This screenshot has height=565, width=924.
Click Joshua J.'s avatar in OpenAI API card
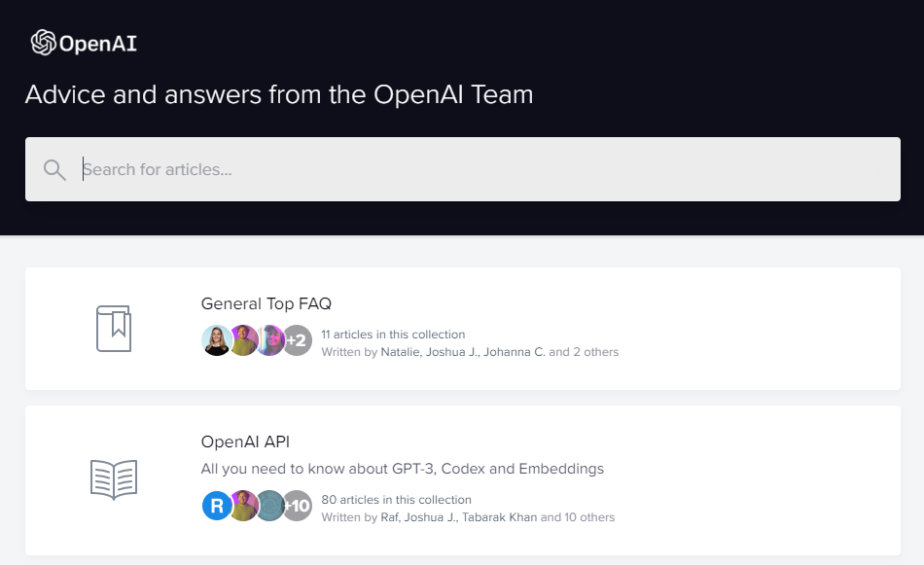(x=243, y=506)
